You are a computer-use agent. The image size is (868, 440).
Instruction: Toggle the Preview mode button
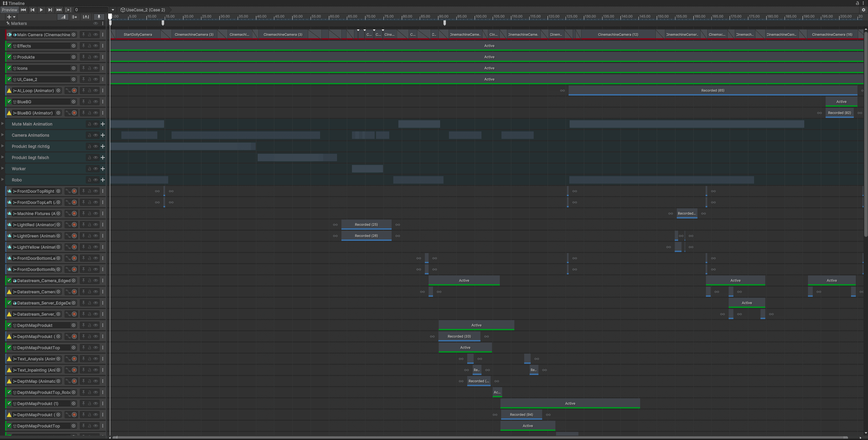tap(9, 10)
